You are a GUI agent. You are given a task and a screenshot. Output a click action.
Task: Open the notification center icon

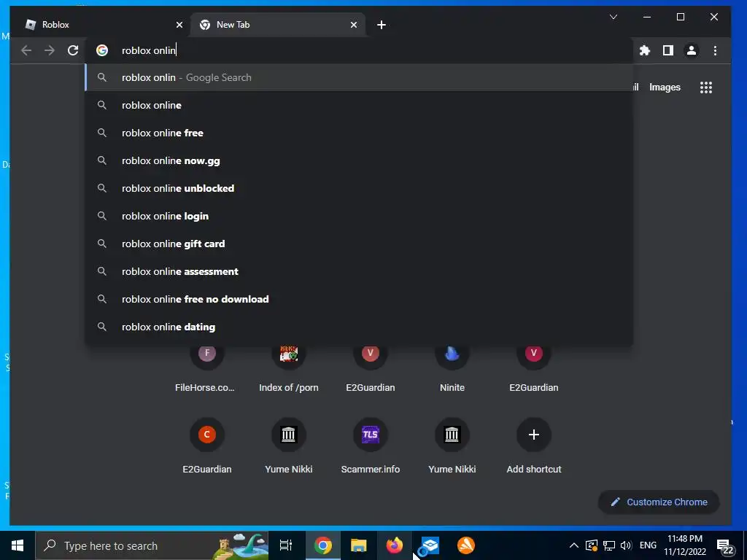(724, 546)
